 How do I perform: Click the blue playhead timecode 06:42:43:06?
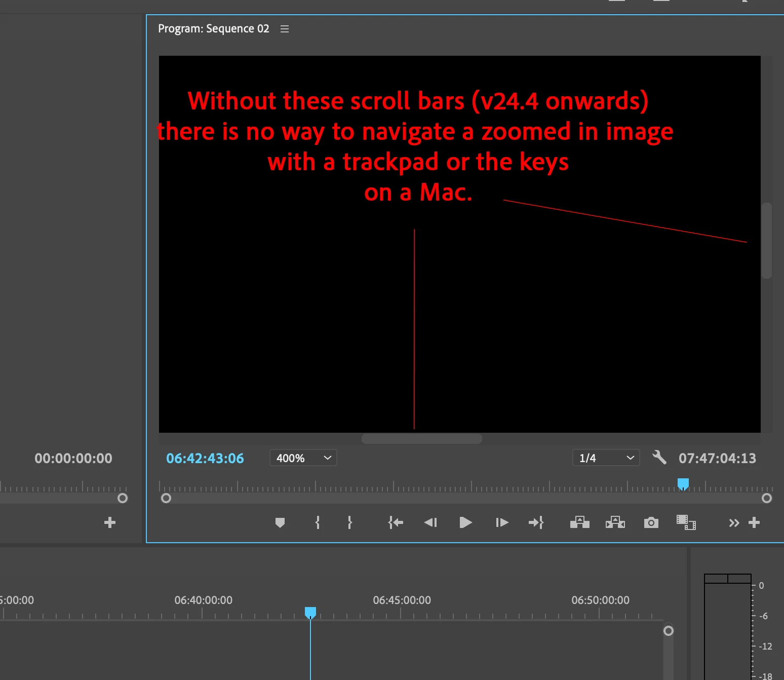coord(205,459)
